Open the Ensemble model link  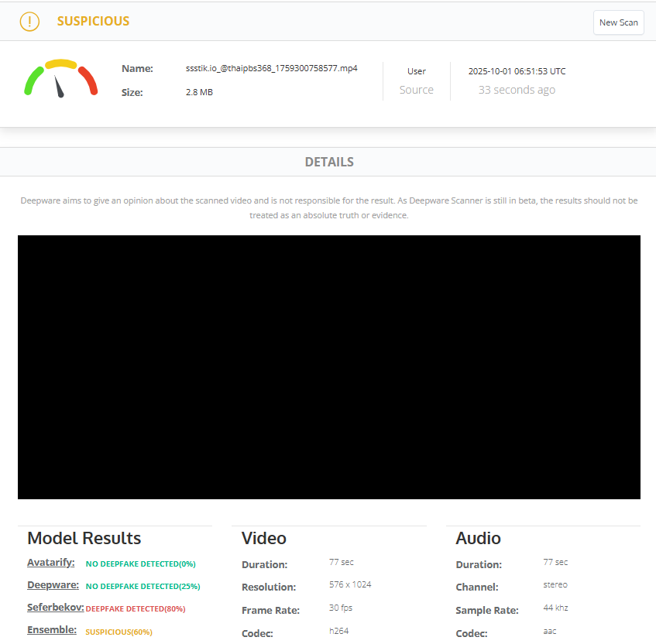(x=51, y=630)
